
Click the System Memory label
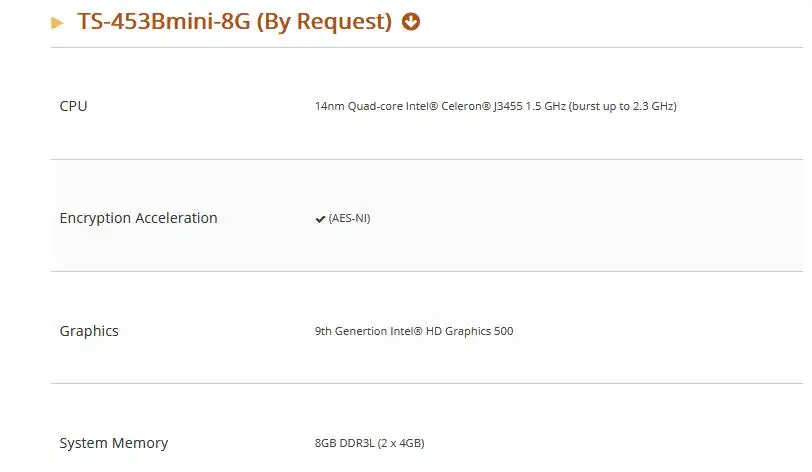[114, 443]
